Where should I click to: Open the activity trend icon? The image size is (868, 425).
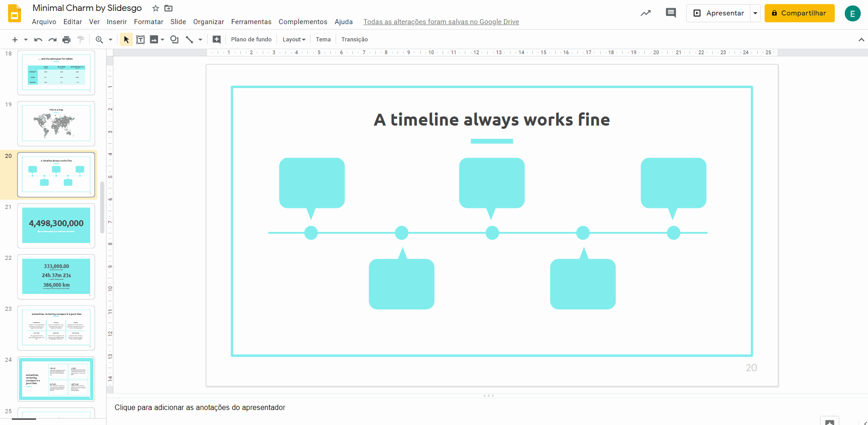[x=646, y=13]
